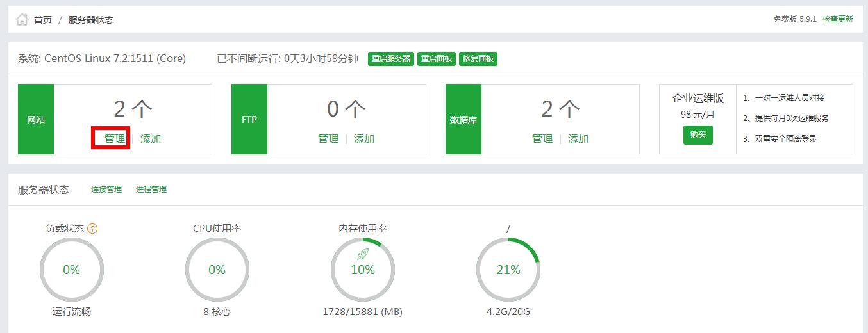
Task: Click the green 网站 tile
Action: pos(36,120)
